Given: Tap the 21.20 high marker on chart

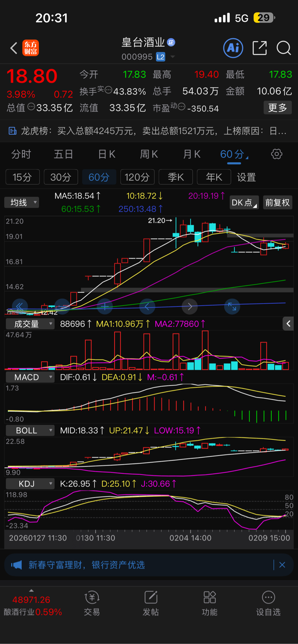Looking at the screenshot, I should pos(160,220).
